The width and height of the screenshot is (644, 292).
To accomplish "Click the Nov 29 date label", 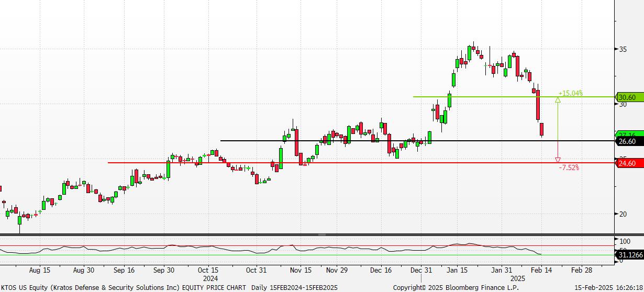I will point(337,271).
